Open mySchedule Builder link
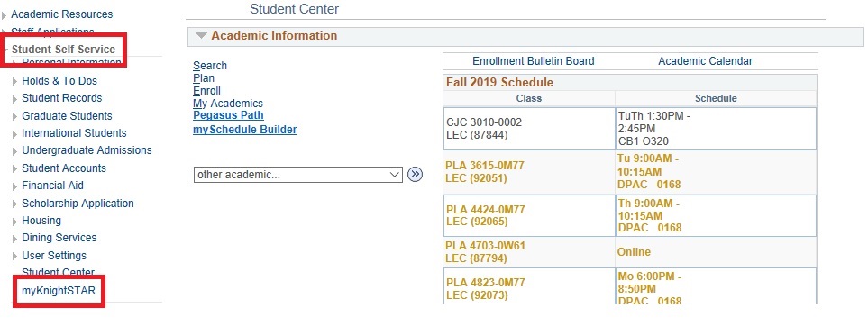Image resolution: width=868 pixels, height=326 pixels. click(244, 130)
